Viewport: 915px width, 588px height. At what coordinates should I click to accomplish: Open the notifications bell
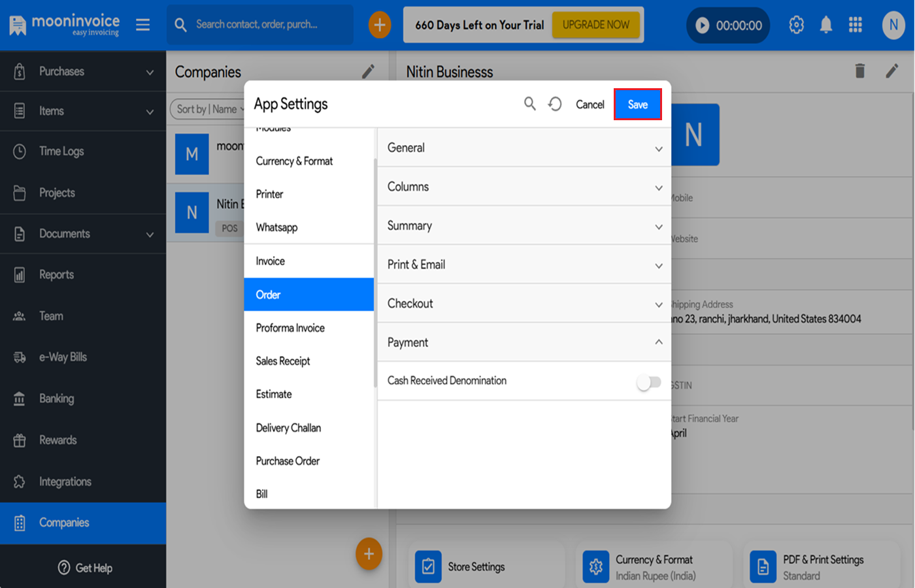826,25
